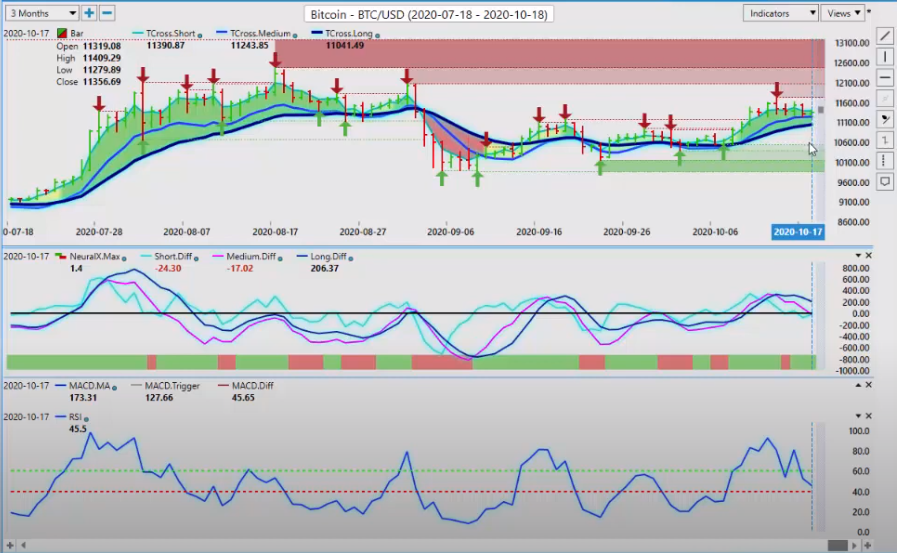Close the MACD indicator panel
This screenshot has height=553, width=897.
coord(868,385)
